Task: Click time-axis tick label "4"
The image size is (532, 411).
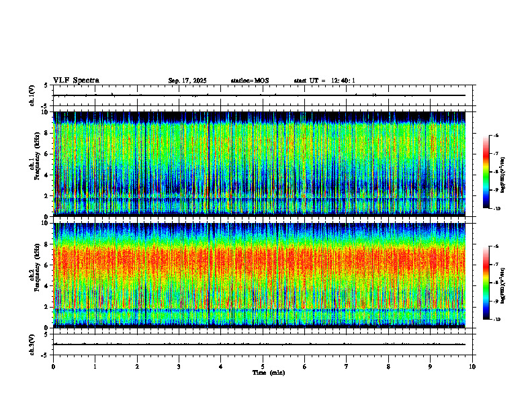Action: (221, 367)
